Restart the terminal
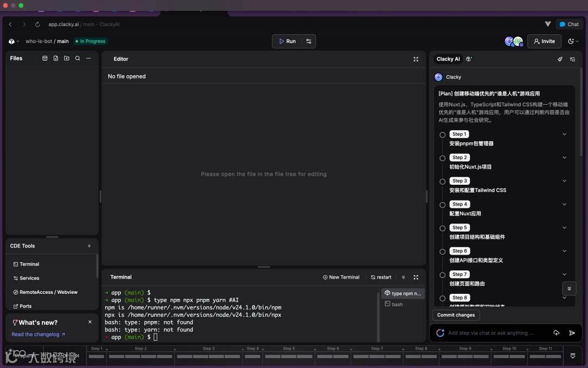The height and width of the screenshot is (368, 588). (x=381, y=277)
